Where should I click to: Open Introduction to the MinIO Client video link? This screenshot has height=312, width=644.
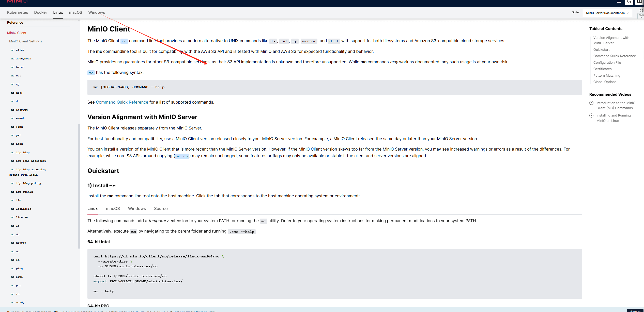tap(616, 105)
